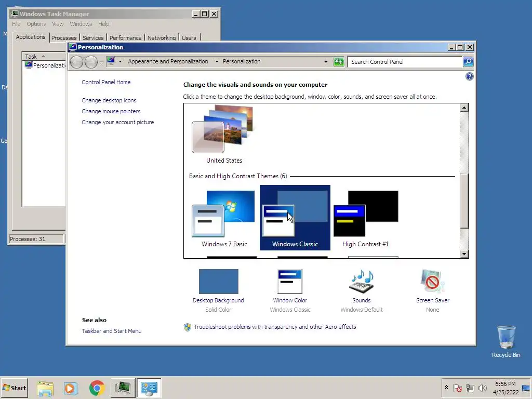Click the green refresh button in address bar
Screen dimensions: 532x399
click(339, 62)
